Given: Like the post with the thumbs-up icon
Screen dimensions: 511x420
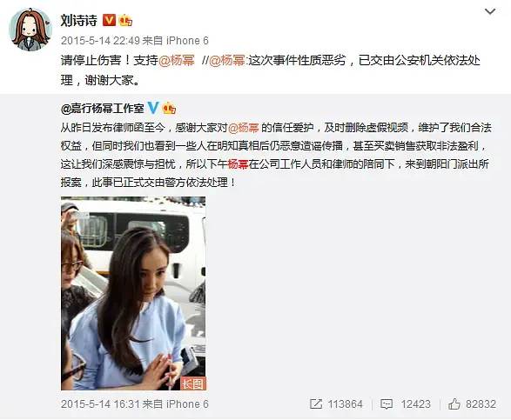Looking at the screenshot, I should [454, 404].
